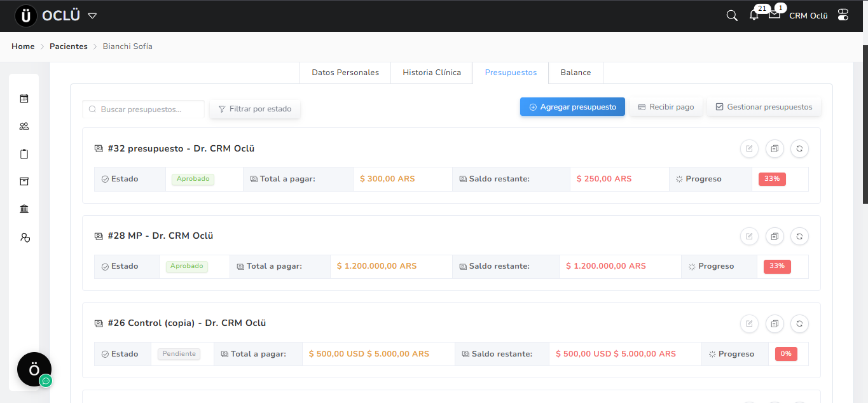The image size is (868, 403).
Task: Click Pendiente status of #26 Control
Action: click(x=179, y=353)
